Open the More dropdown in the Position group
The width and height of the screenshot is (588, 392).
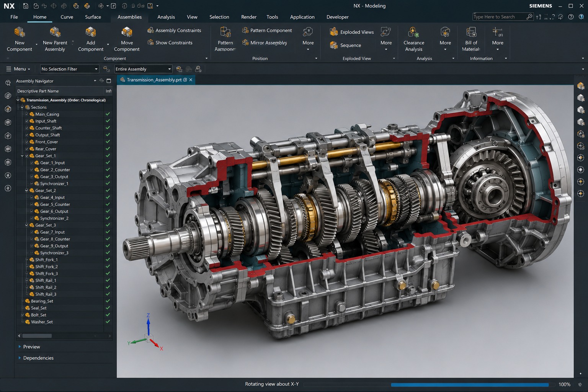pos(308,39)
